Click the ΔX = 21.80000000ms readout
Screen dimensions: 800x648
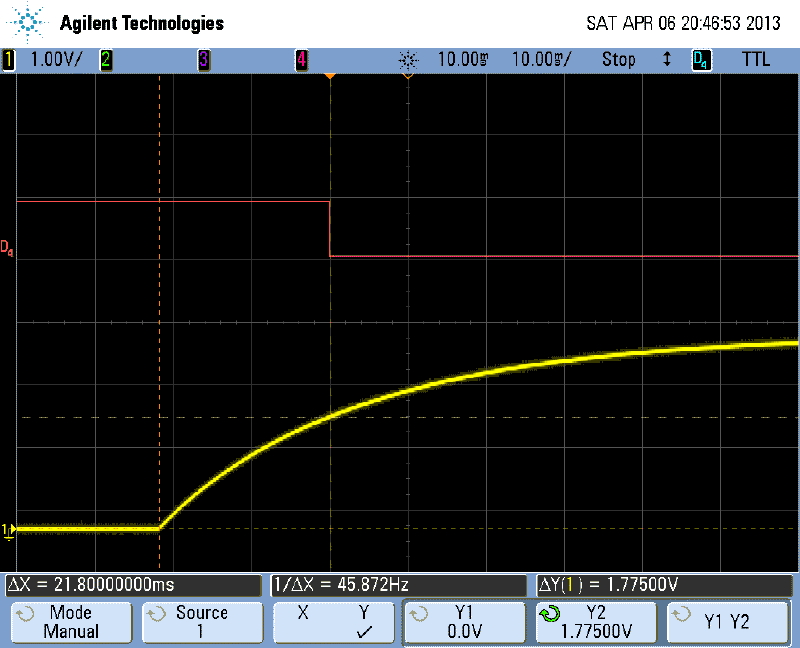pos(133,585)
